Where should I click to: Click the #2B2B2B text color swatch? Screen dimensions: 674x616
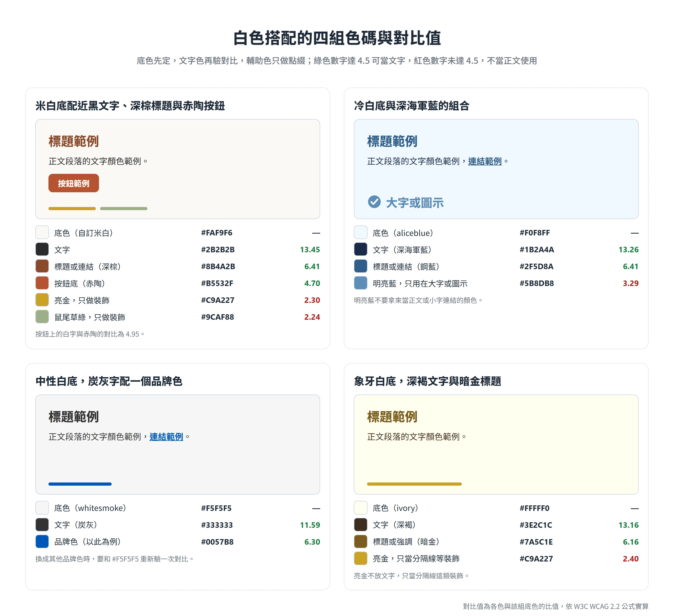[42, 249]
